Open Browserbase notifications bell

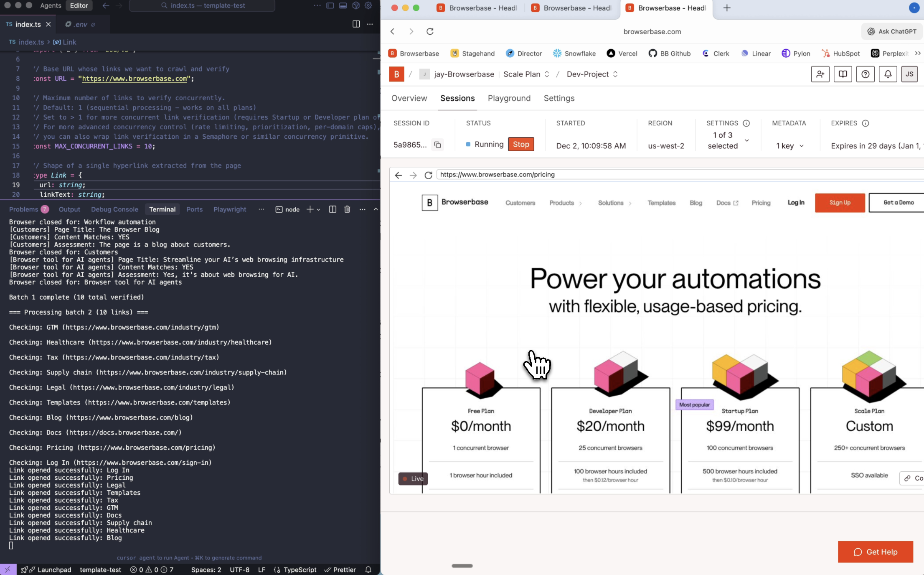888,74
